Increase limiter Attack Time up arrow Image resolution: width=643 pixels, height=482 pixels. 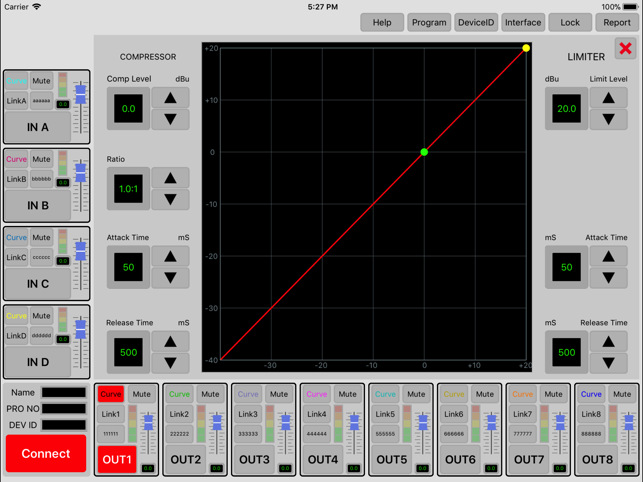(609, 256)
